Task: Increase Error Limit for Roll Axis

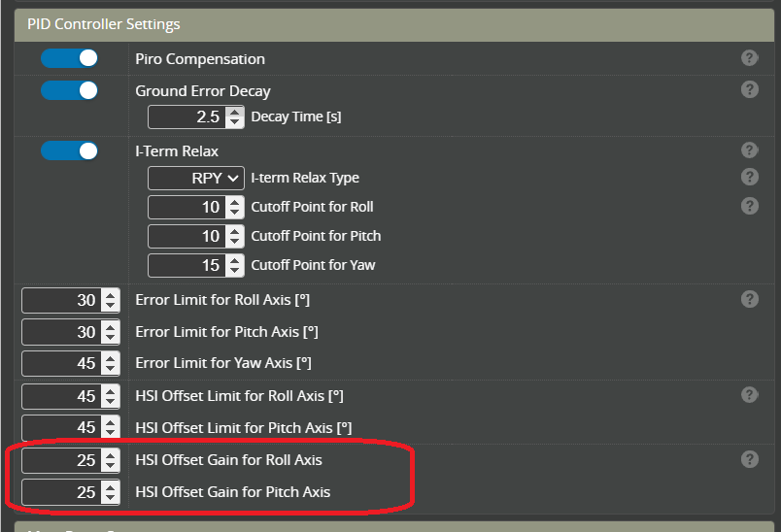Action: (110, 295)
